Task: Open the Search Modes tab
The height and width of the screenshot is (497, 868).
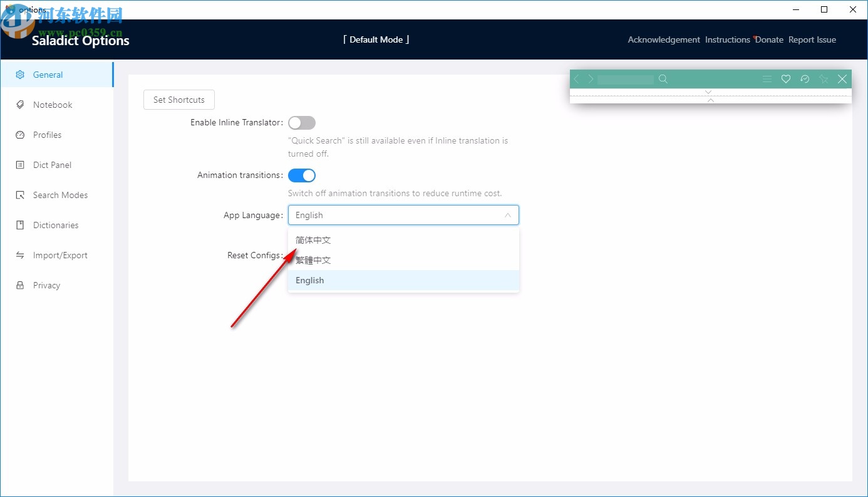Action: tap(56, 195)
